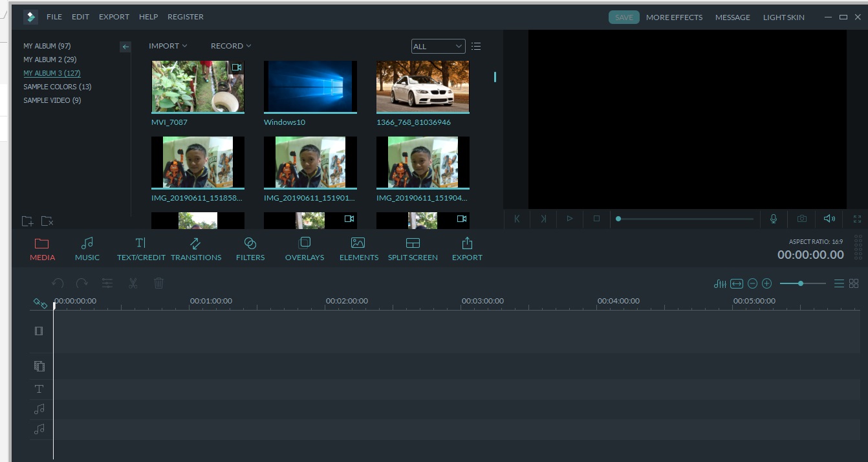Click the Save button
Viewport: 868px width, 462px height.
coord(624,17)
